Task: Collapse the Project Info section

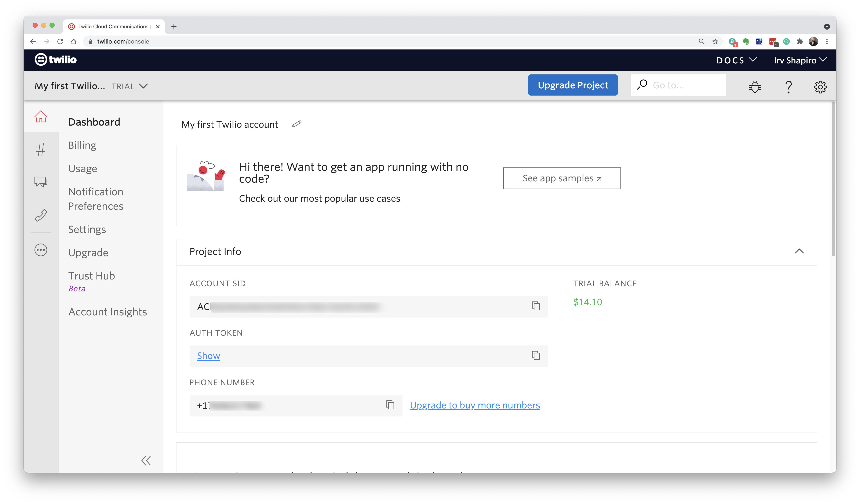Action: pyautogui.click(x=799, y=251)
